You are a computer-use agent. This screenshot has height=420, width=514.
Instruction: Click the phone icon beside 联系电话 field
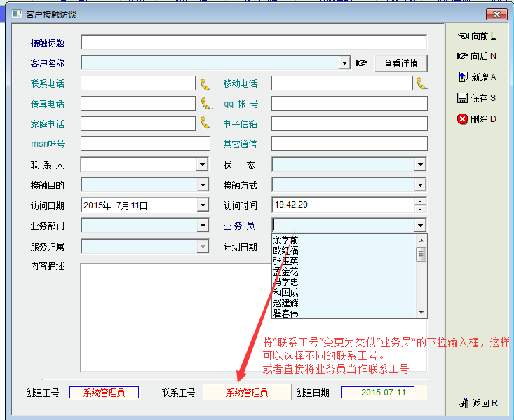click(x=205, y=84)
